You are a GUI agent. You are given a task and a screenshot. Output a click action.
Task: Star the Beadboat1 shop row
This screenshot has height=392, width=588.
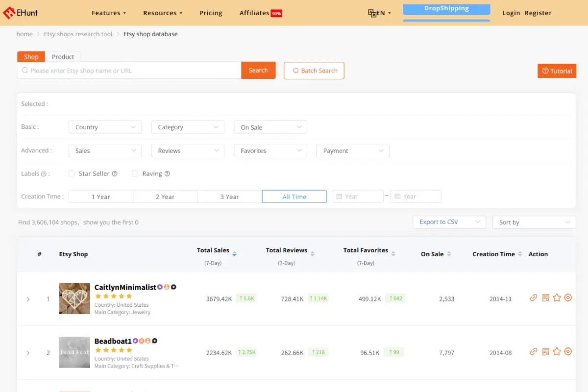[x=557, y=351]
